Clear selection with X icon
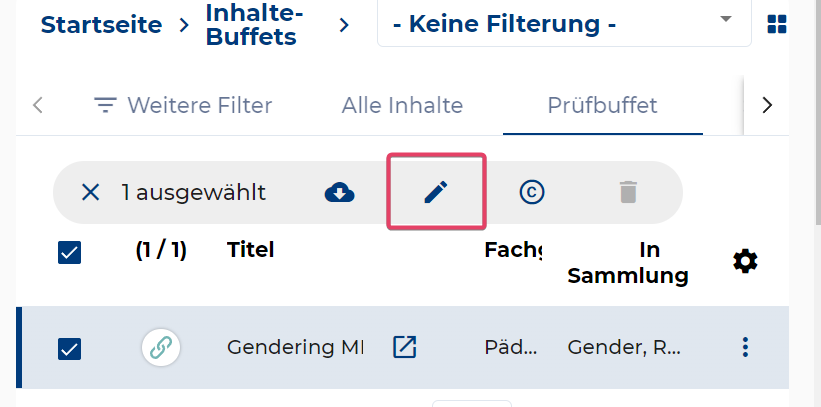821x407 pixels. point(90,192)
